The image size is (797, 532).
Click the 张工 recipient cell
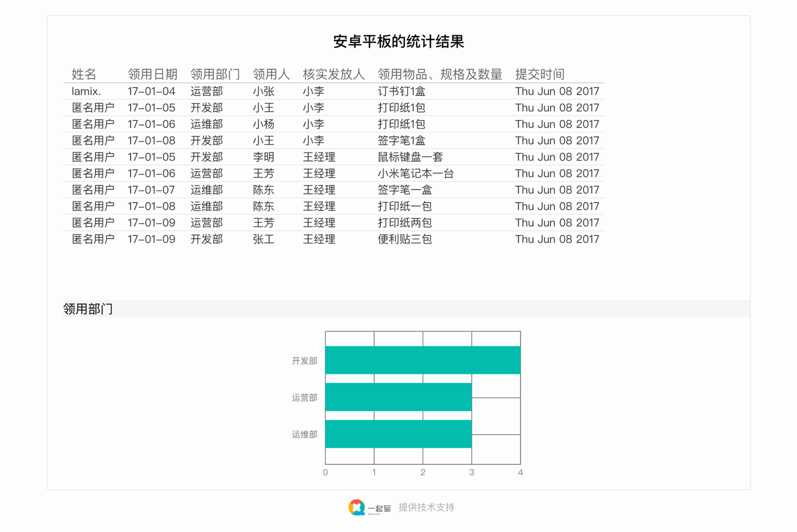(x=263, y=239)
